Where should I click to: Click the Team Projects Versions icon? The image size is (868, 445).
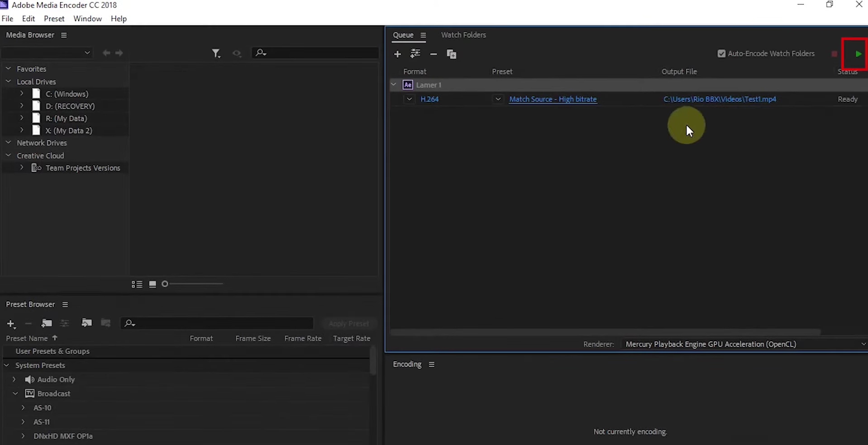[36, 168]
